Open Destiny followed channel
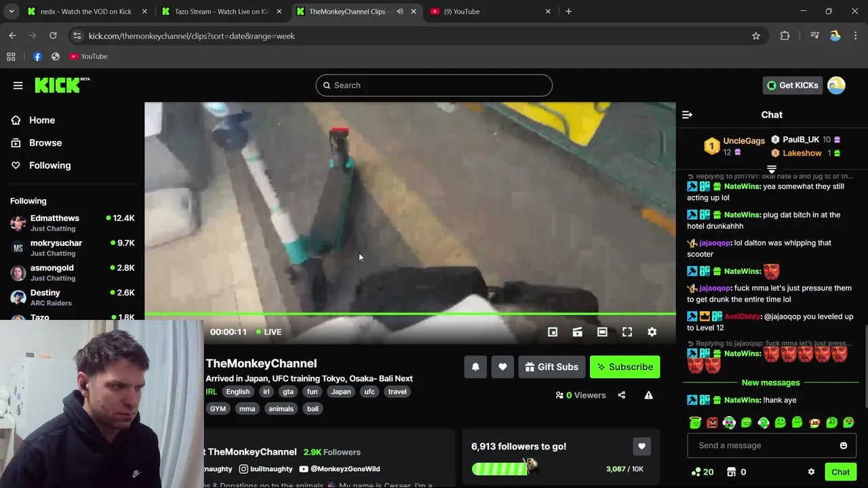Viewport: 868px width, 488px height. pos(72,298)
